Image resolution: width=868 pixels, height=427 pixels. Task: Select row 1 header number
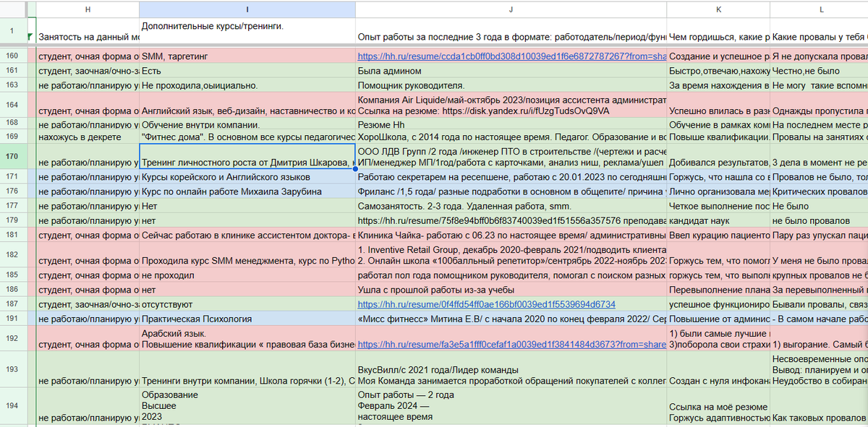click(12, 32)
